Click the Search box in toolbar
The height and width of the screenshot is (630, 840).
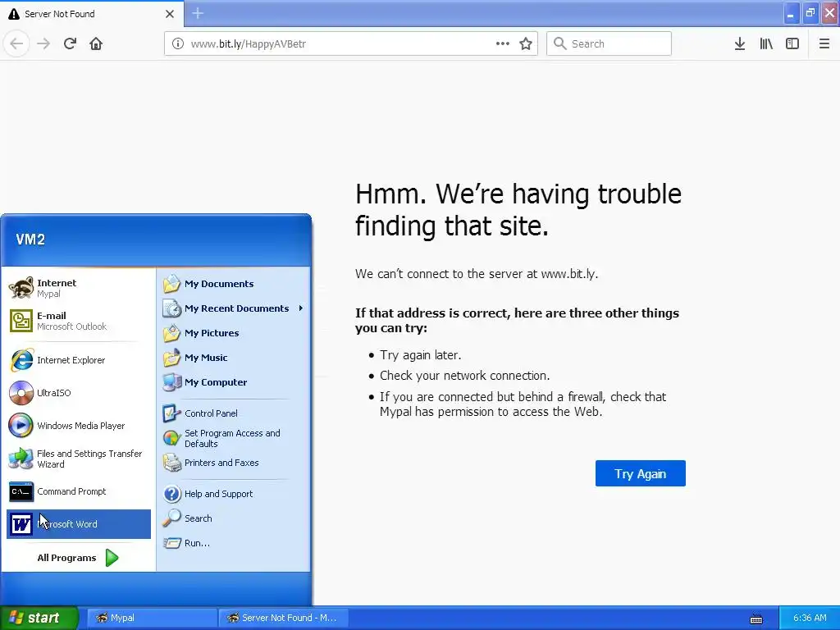tap(609, 43)
